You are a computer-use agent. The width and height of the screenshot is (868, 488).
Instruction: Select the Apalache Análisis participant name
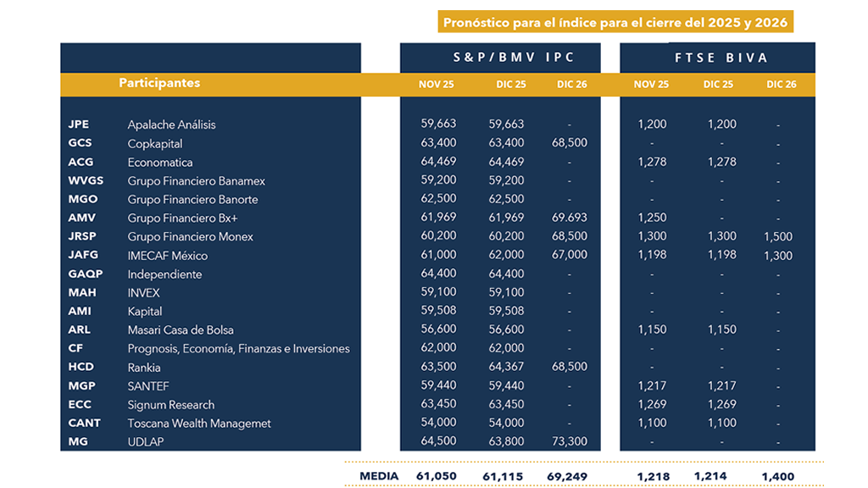pos(171,125)
